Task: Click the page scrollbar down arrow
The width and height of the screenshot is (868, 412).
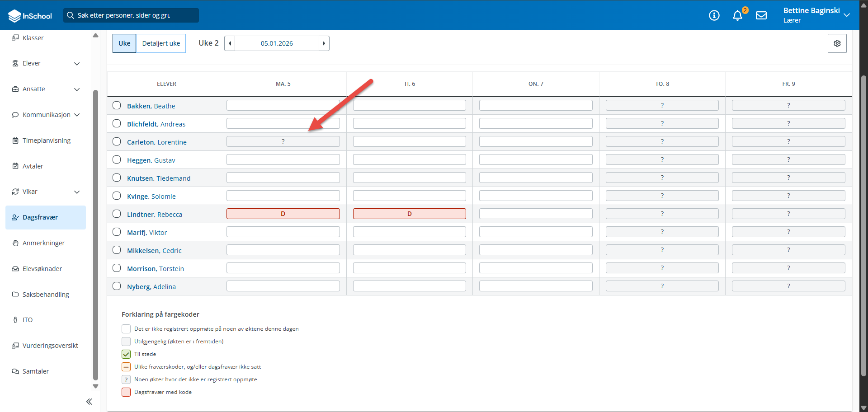Action: (863, 408)
